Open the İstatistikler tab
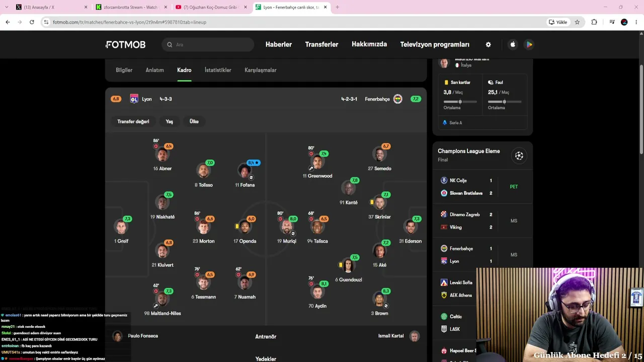This screenshot has height=362, width=644. 218,70
